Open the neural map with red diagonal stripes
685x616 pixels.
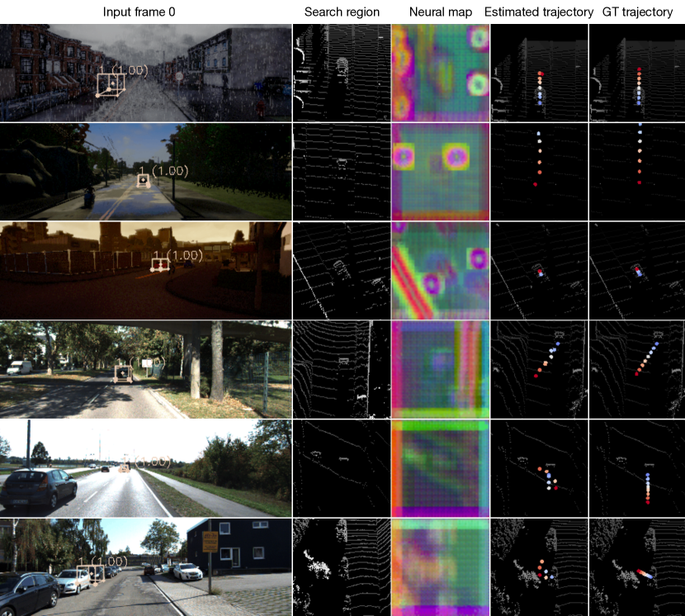441,270
